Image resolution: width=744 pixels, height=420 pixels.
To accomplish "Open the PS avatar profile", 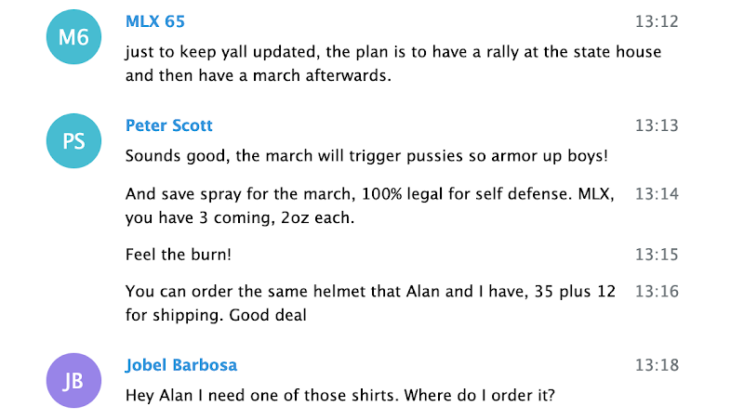I will pyautogui.click(x=74, y=141).
